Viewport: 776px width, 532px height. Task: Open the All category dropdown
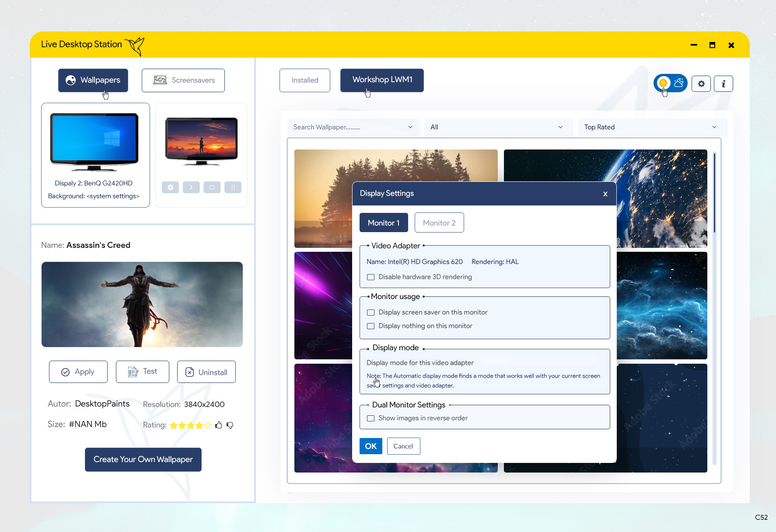click(x=499, y=127)
